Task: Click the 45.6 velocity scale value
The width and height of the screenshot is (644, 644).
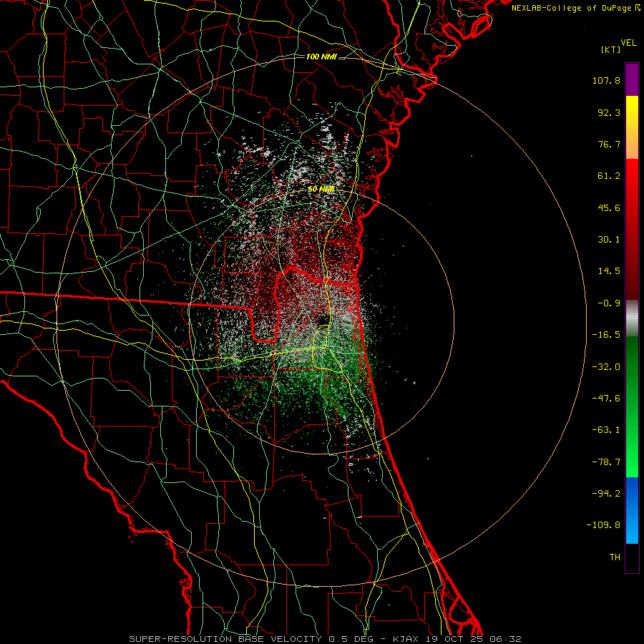Action: (609, 208)
